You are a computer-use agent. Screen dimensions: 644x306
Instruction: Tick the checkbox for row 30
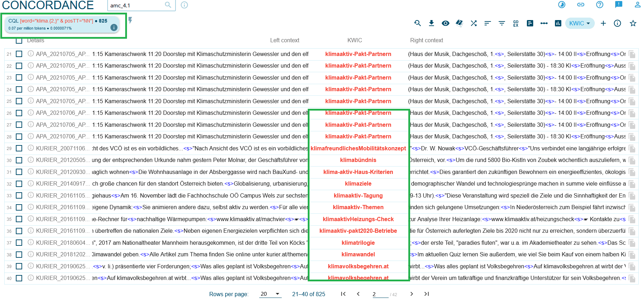coord(19,160)
